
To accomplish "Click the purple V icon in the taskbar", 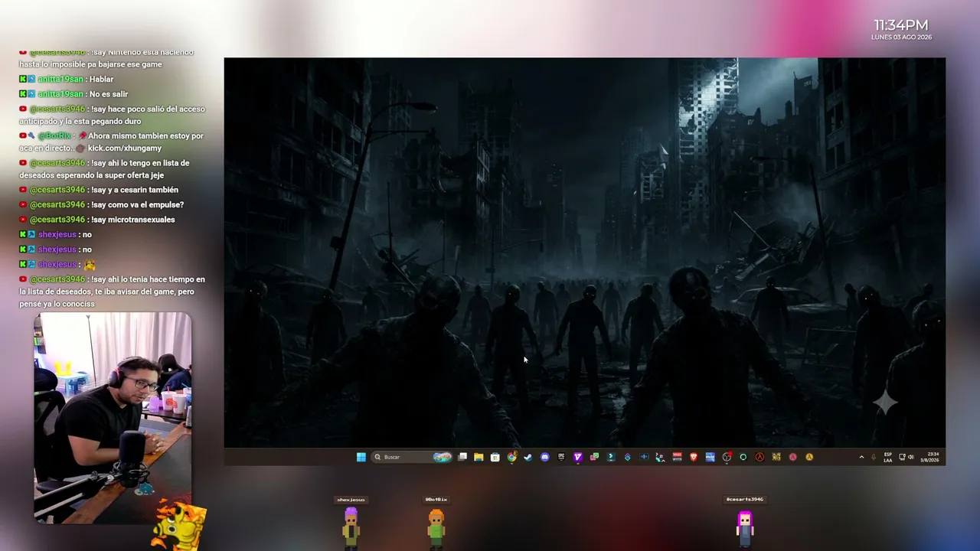I will coord(577,457).
